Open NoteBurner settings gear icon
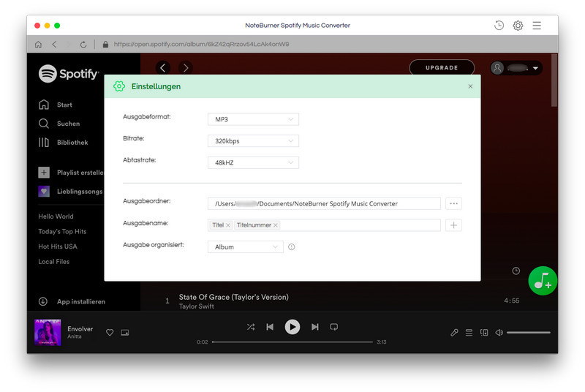The height and width of the screenshot is (392, 585). (x=518, y=26)
